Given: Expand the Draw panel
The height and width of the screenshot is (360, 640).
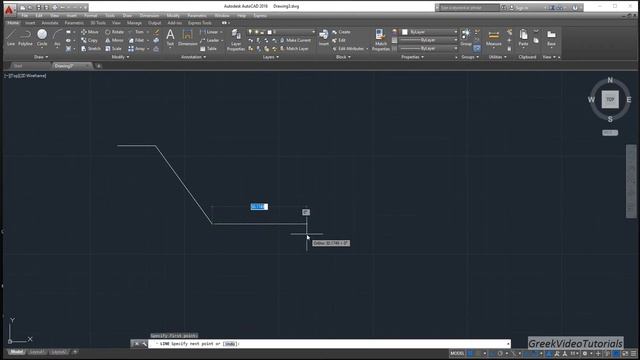Looking at the screenshot, I should pos(41,57).
